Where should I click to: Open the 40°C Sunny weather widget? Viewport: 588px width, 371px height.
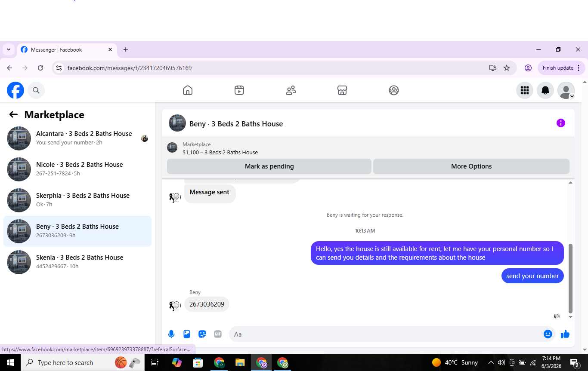pyautogui.click(x=455, y=362)
